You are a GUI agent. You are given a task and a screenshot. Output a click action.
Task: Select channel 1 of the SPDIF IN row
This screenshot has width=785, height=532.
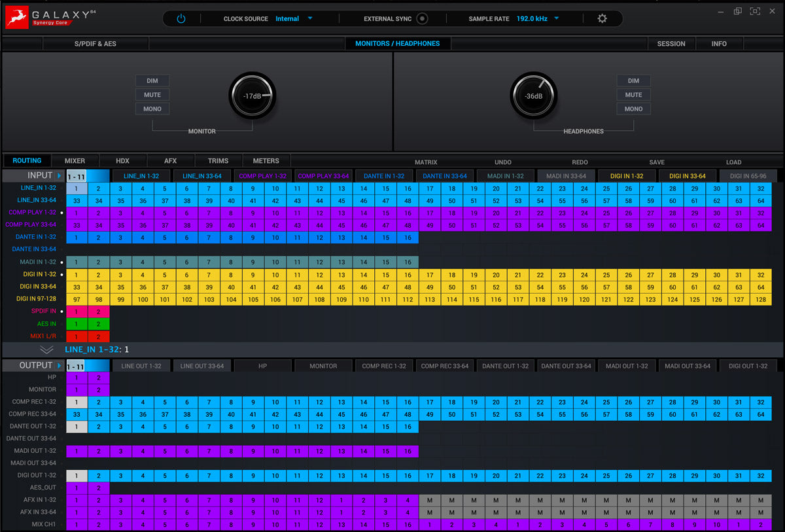77,311
